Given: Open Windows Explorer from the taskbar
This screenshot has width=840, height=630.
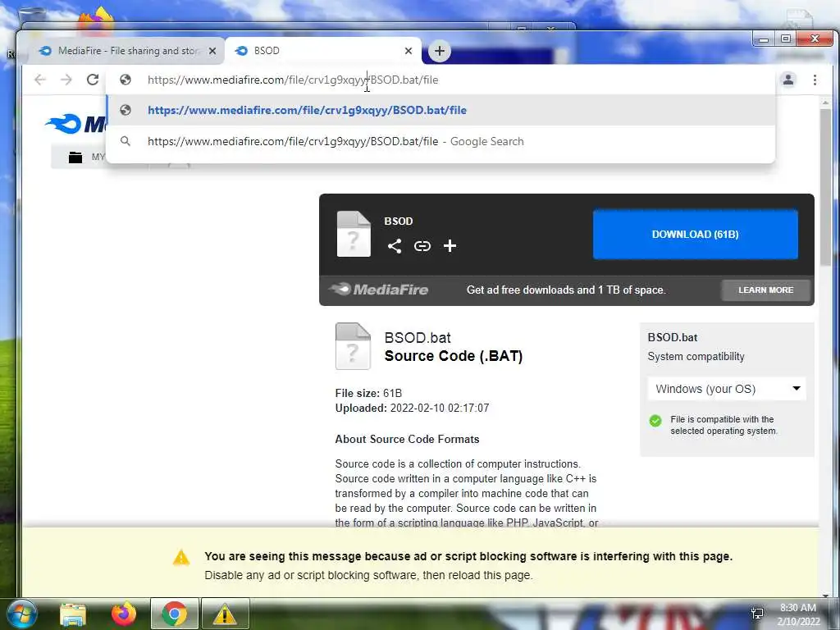Looking at the screenshot, I should click(x=73, y=614).
